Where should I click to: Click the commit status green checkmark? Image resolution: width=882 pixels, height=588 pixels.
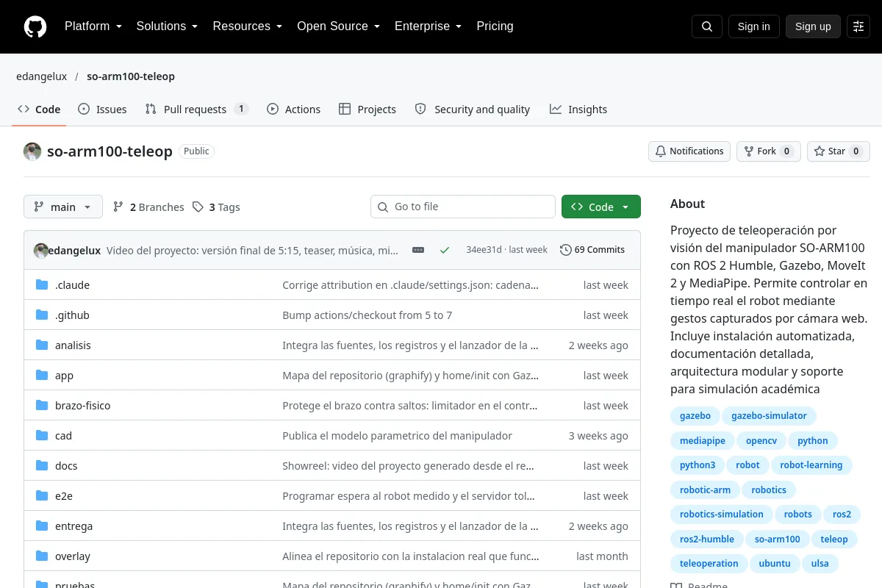(445, 250)
